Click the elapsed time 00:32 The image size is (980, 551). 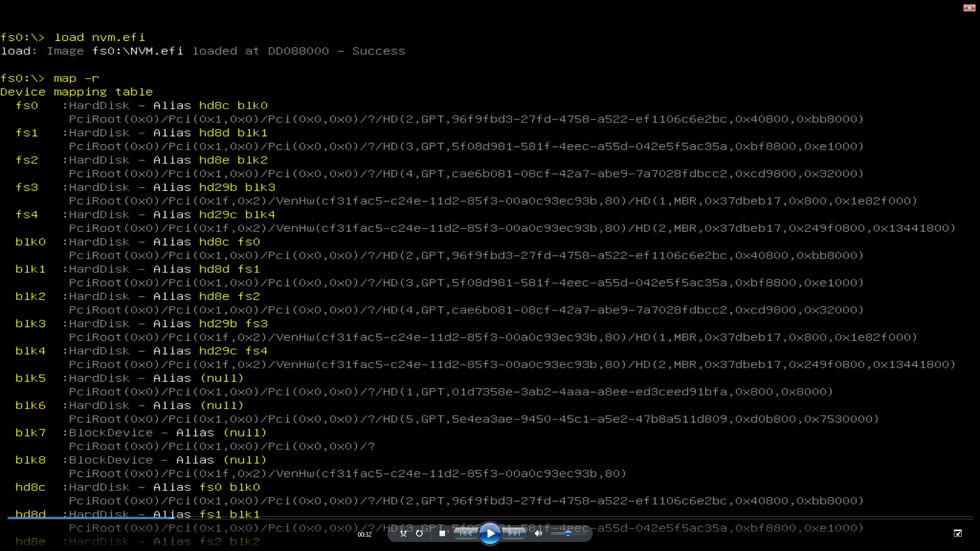[x=364, y=535]
